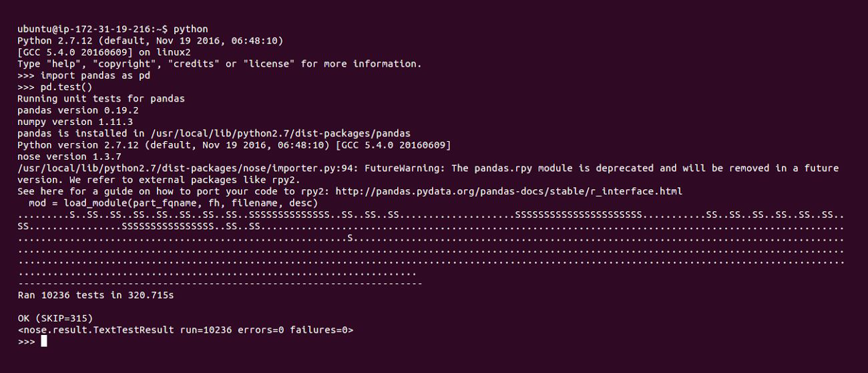
Task: Click the lone 'S' in third dot row
Action: coord(350,237)
